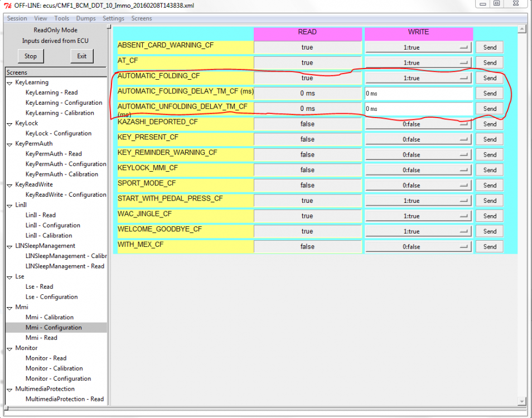
Task: Select KeyLock - Configuration screen
Action: (59, 133)
